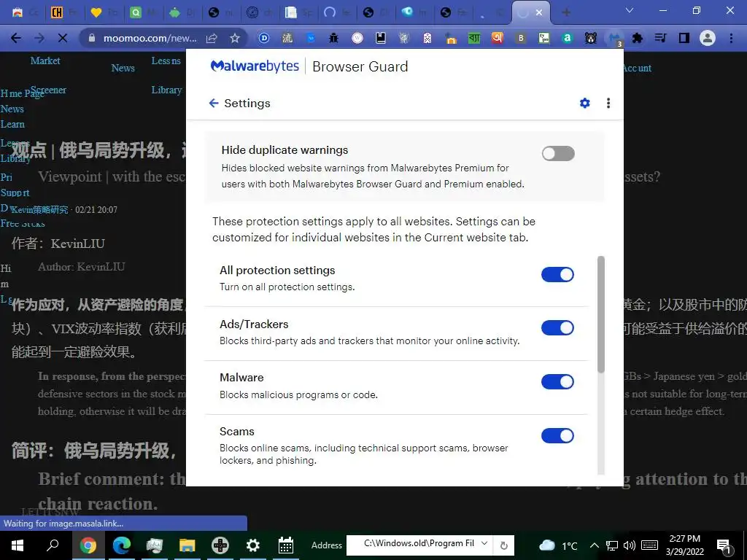Open the gray B extension icon
The image size is (747, 560).
coord(521,38)
